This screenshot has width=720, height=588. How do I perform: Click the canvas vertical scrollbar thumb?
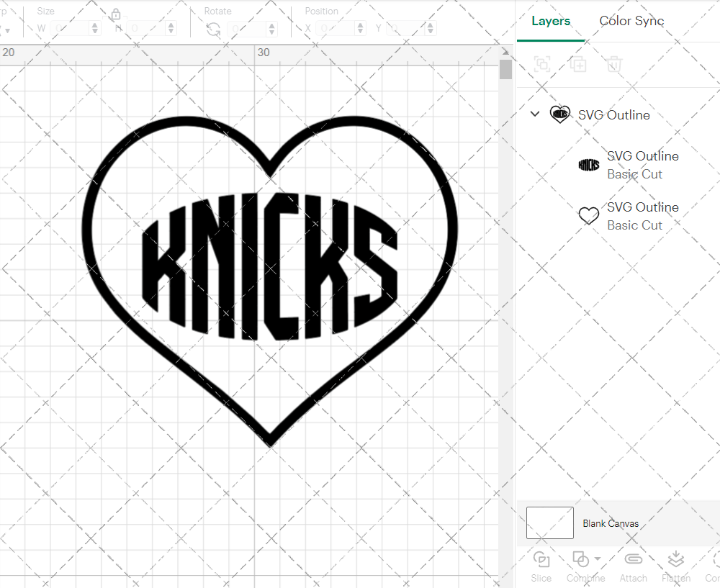[x=505, y=69]
